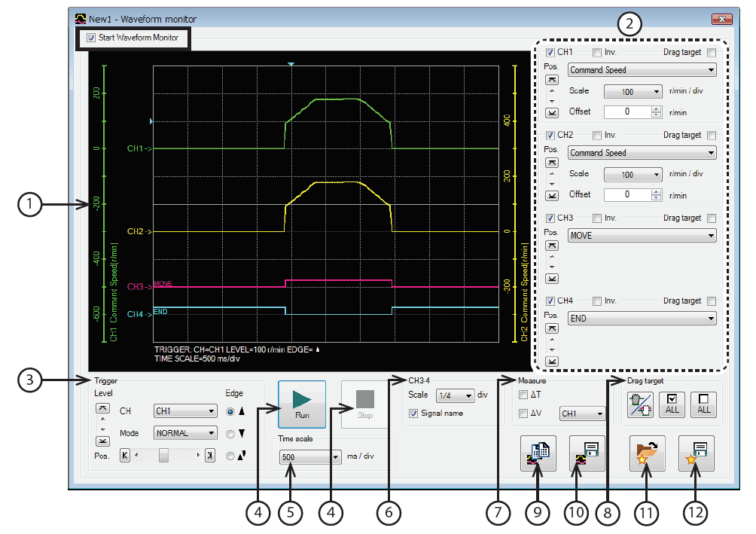The height and width of the screenshot is (534, 756).
Task: Click the save waveform icon
Action: tap(587, 453)
